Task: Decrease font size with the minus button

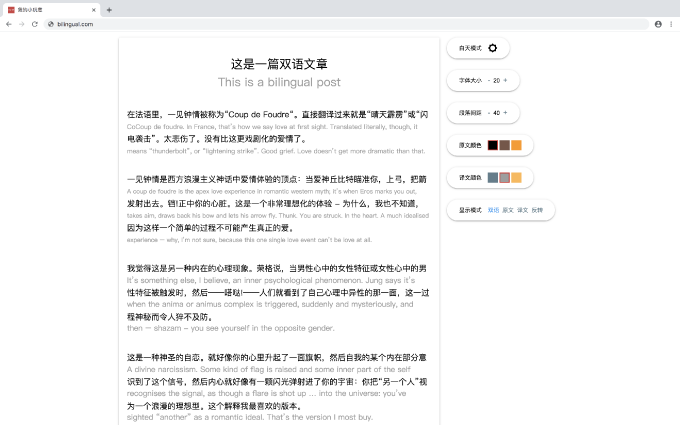Action: pos(489,81)
